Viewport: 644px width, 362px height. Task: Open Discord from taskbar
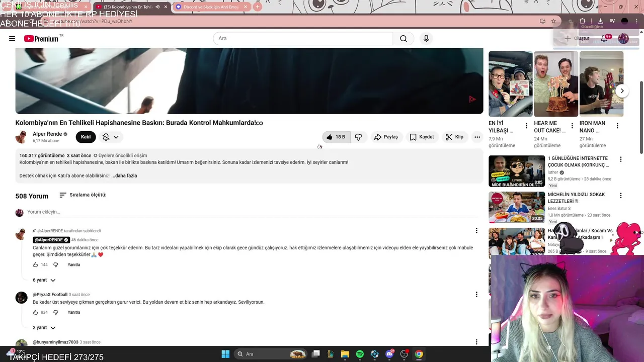[x=389, y=354]
